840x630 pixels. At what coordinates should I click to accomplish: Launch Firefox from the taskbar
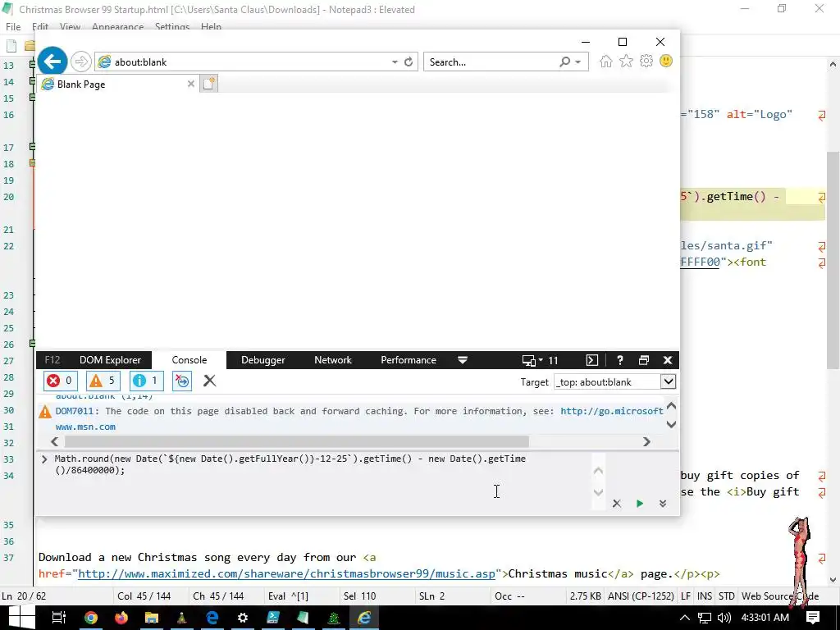(121, 618)
